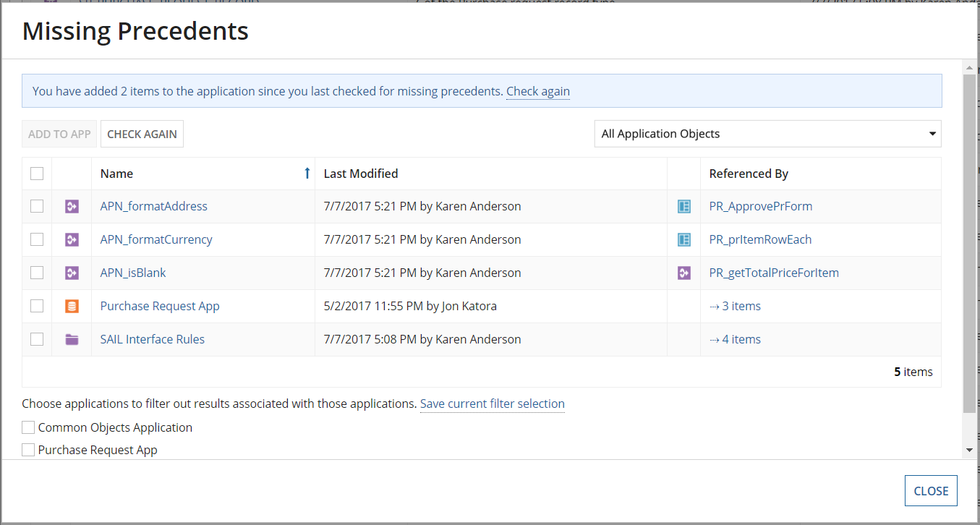Tick the select-all checkbox in table header
Screen dimensions: 980x525
point(37,174)
